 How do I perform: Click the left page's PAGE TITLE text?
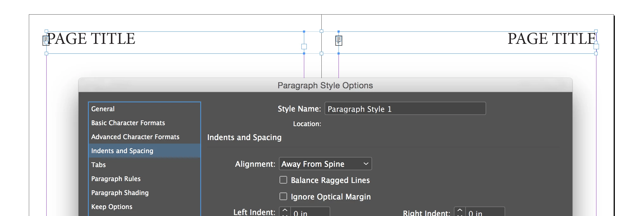[91, 39]
